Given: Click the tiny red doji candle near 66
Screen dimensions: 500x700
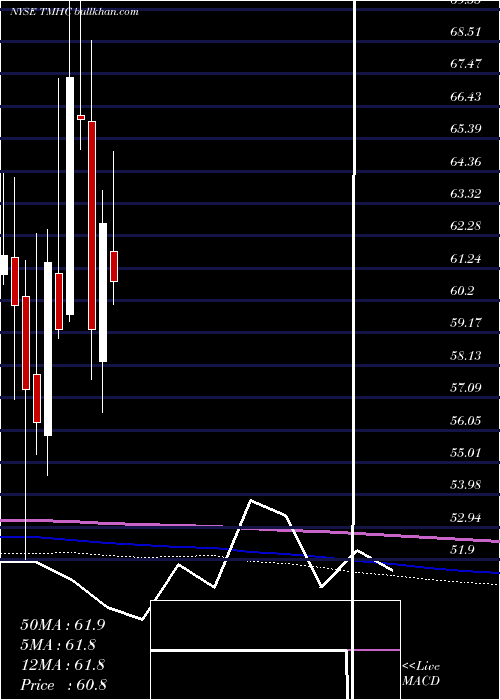Looking at the screenshot, I should [81, 117].
